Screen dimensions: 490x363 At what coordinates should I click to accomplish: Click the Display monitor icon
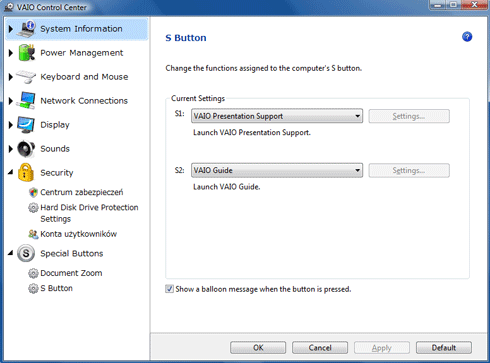tap(26, 125)
